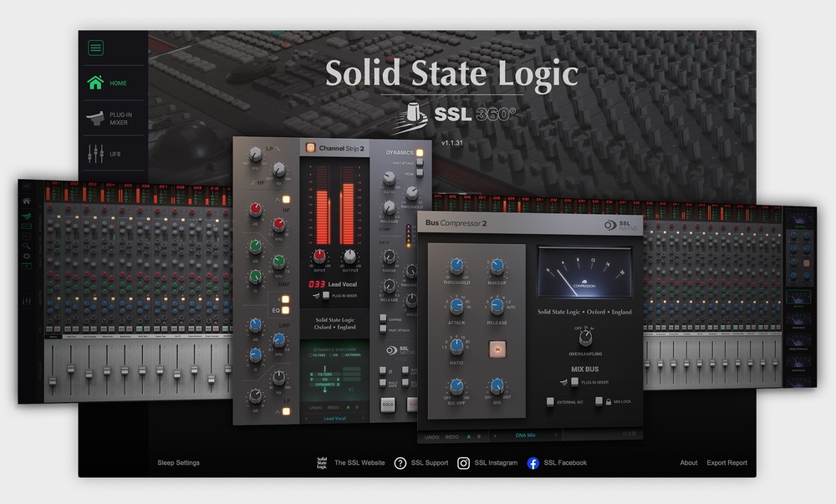Toggle the Mix Lock switch
The width and height of the screenshot is (836, 504).
(x=599, y=401)
